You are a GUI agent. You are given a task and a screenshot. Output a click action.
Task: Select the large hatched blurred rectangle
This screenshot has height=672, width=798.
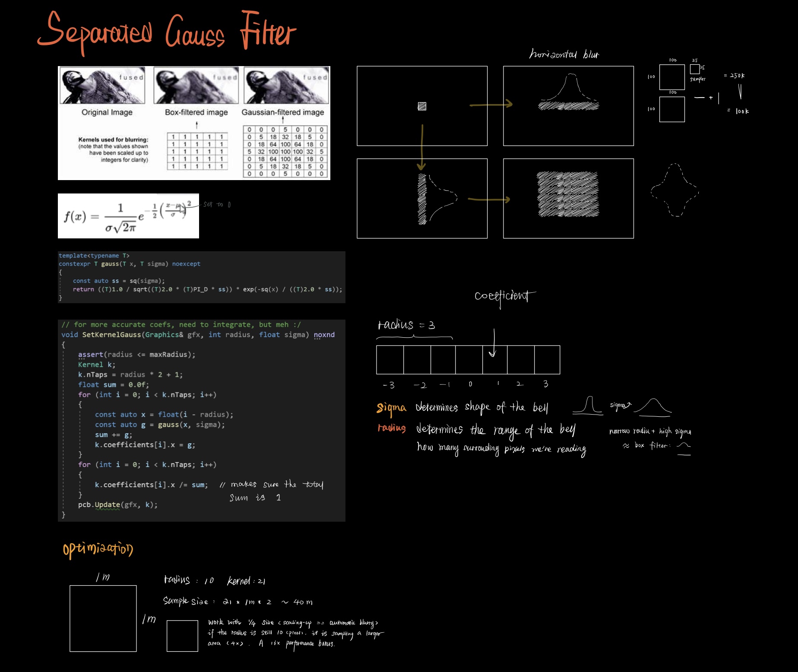568,194
